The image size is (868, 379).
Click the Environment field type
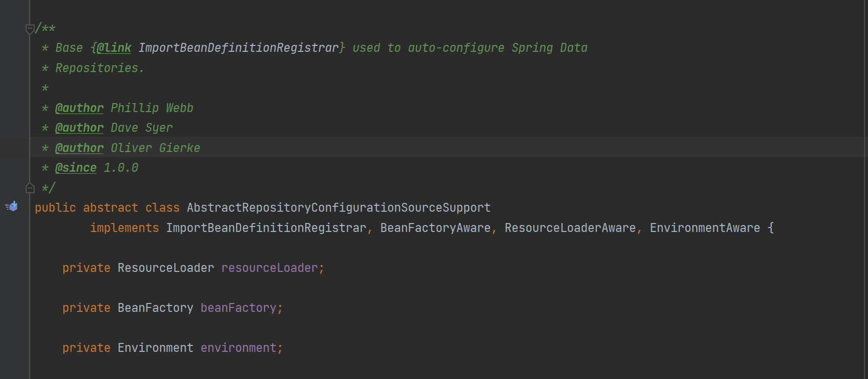[x=156, y=348]
